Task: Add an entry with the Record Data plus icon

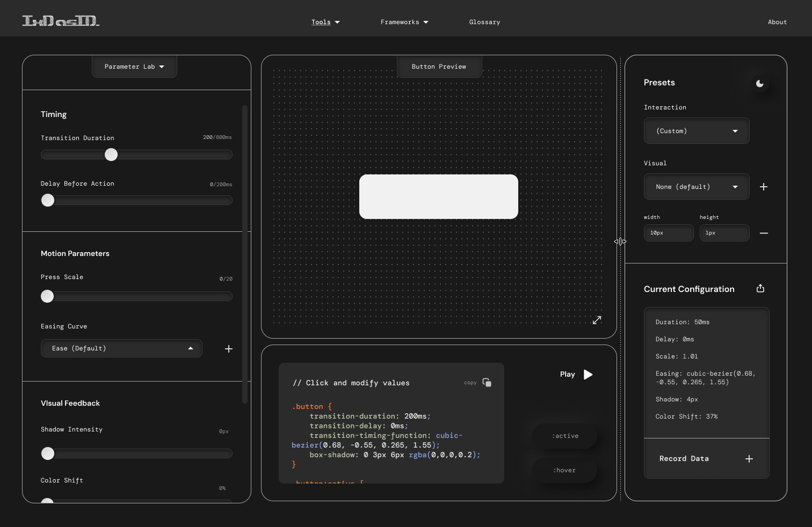Action: click(x=749, y=459)
